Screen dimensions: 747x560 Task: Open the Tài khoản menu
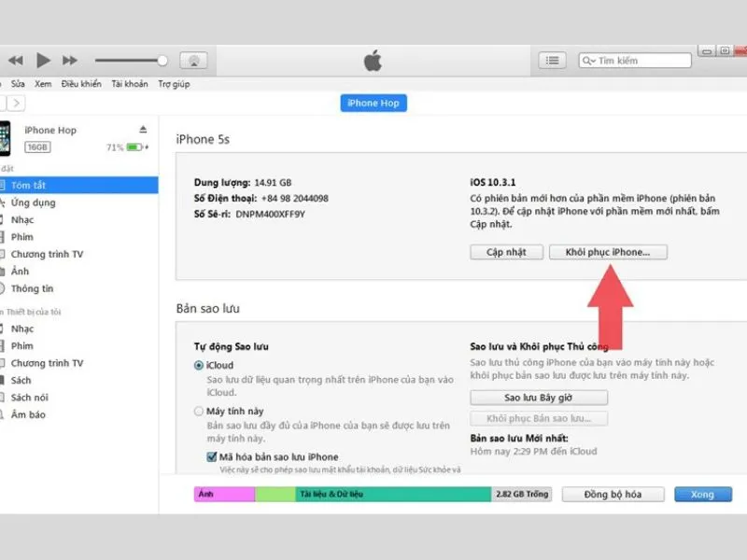(x=130, y=84)
